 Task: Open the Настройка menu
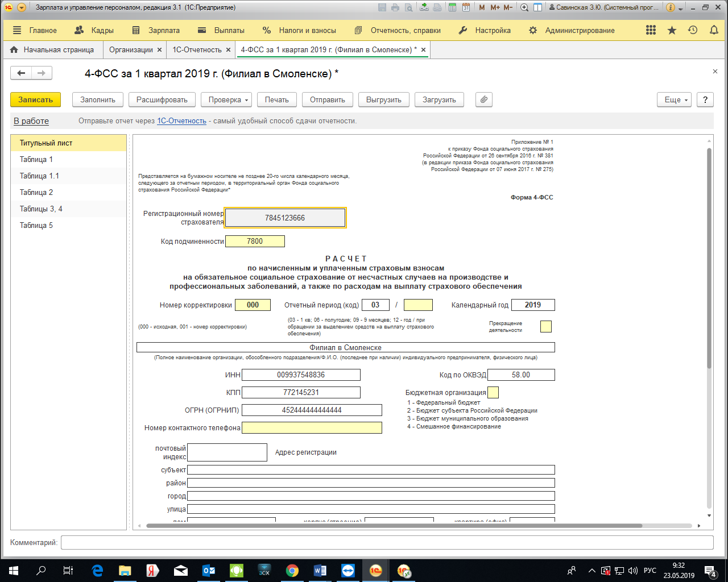[x=485, y=30]
